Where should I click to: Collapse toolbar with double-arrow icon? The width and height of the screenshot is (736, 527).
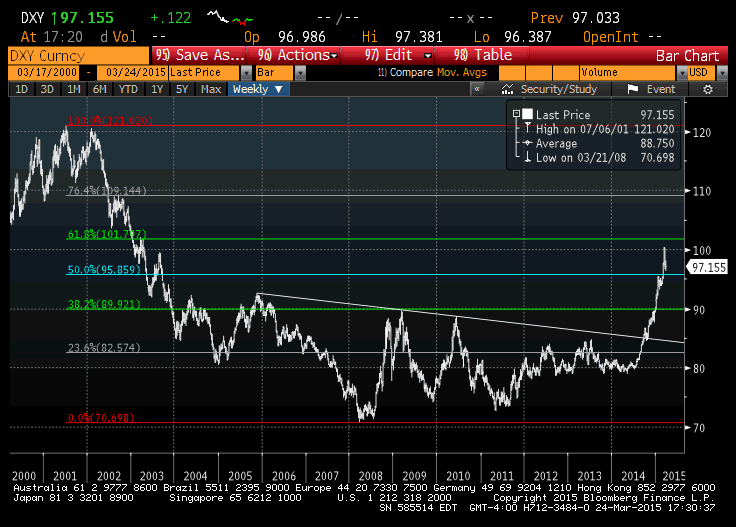478,89
